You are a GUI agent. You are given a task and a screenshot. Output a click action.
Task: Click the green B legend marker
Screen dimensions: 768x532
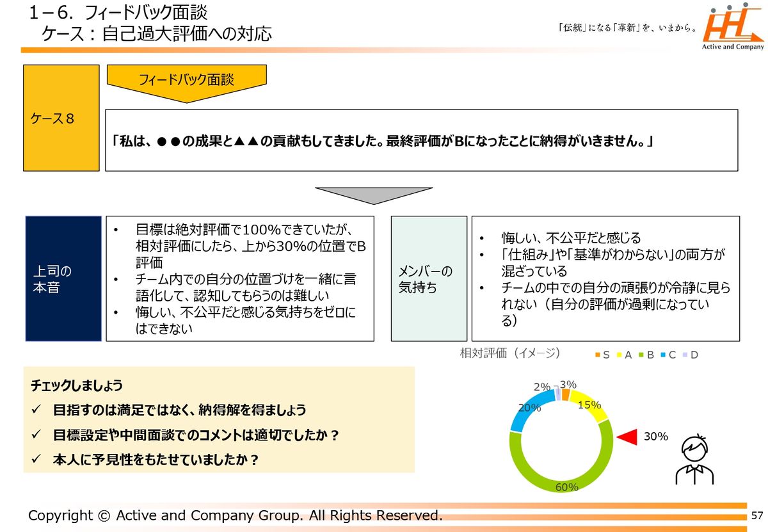click(x=641, y=355)
